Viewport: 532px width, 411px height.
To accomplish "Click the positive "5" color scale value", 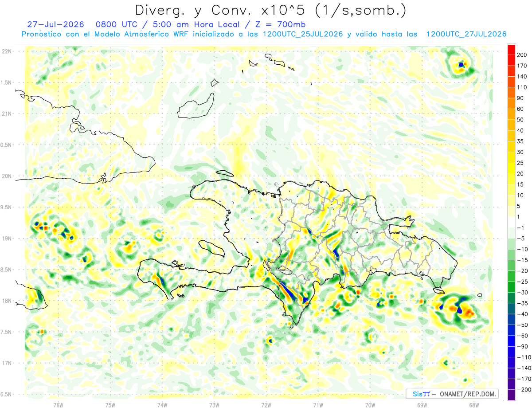I will 519,206.
